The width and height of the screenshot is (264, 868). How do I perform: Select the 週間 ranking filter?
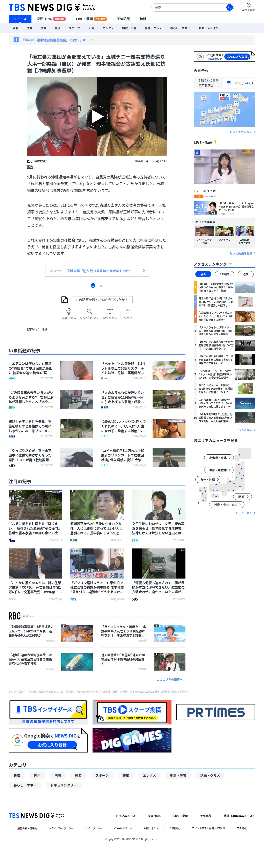pos(245,274)
